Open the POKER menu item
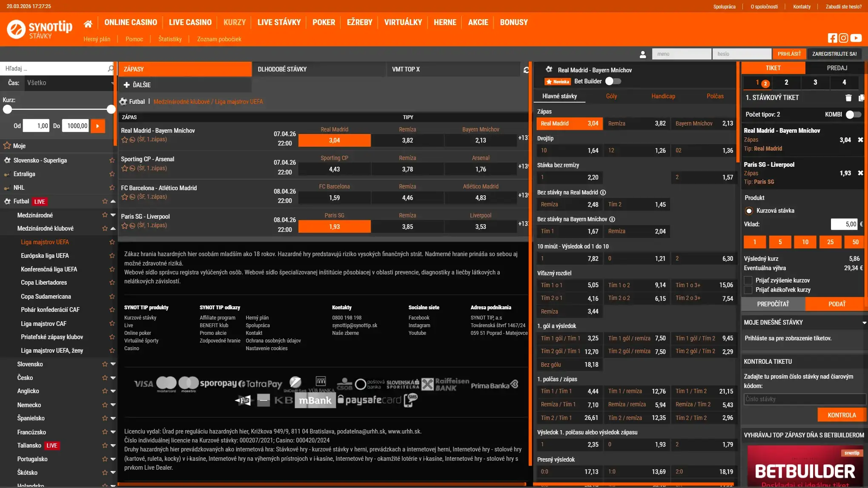 click(324, 22)
